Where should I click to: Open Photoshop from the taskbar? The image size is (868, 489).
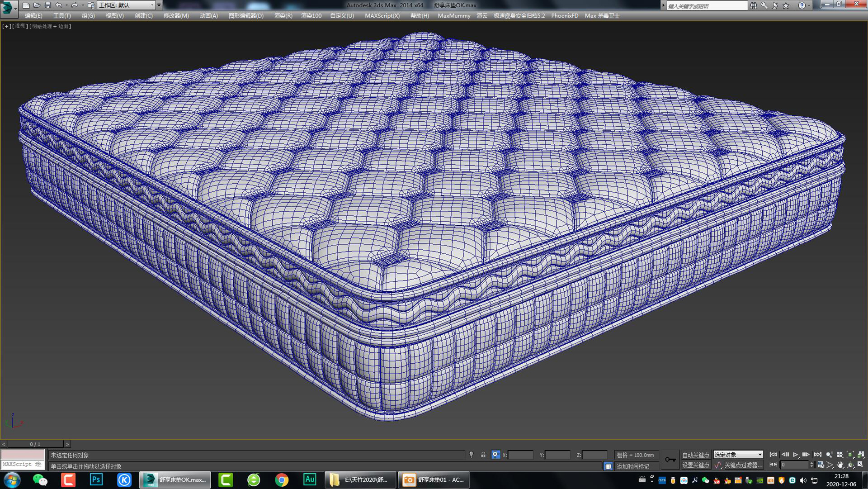(96, 480)
